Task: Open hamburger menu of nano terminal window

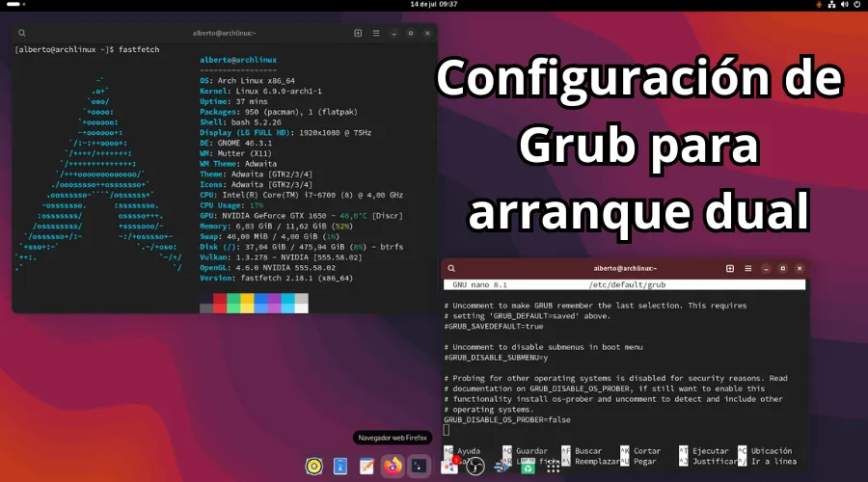Action: (747, 268)
